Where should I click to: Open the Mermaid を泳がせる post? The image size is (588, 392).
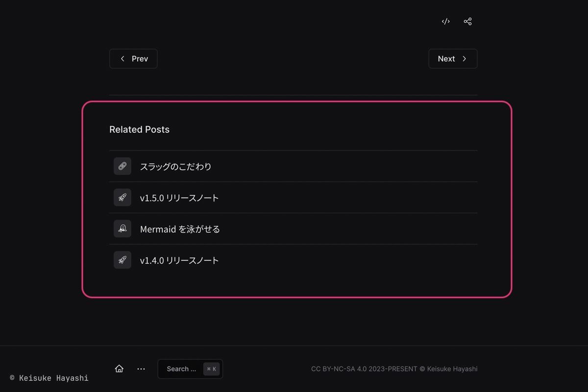[180, 229]
